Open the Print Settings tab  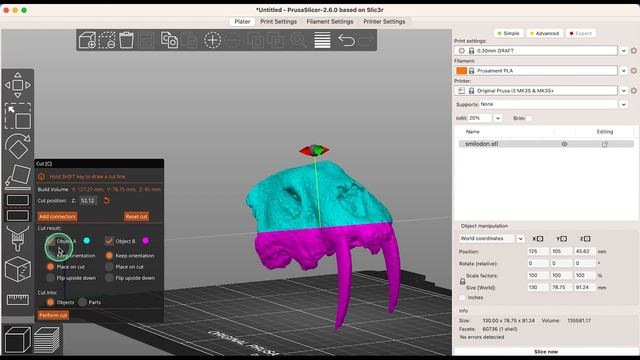[x=278, y=22]
